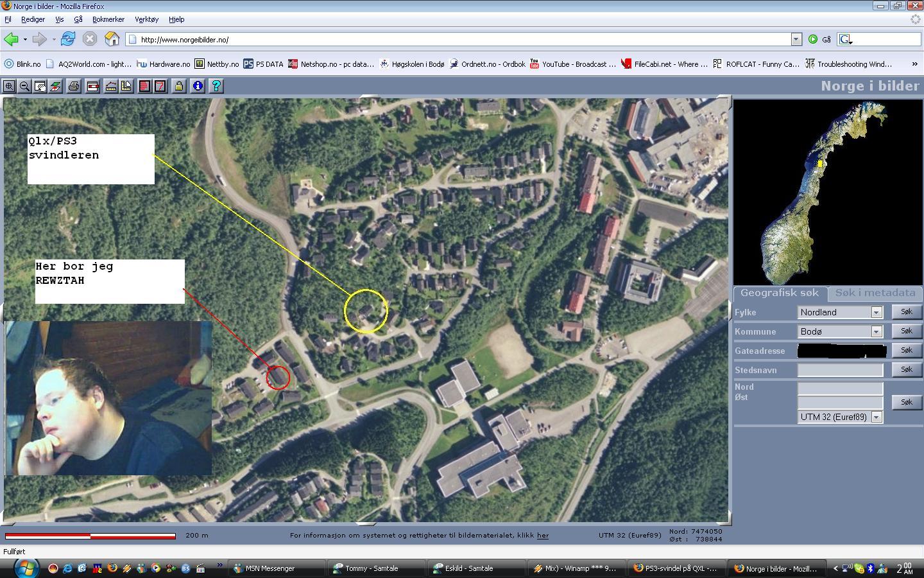Click the Stedsnavn input field

pyautogui.click(x=841, y=370)
